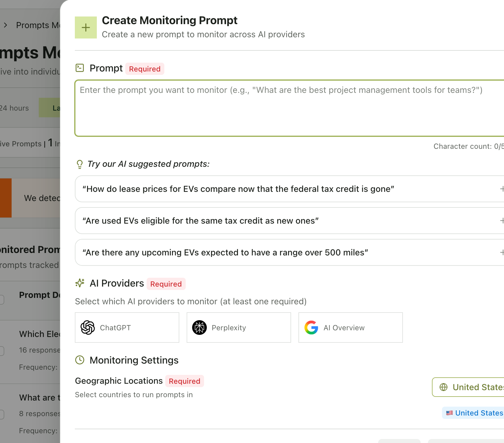Select the Perplexity provider icon
Viewport: 504px width, 443px height.
199,328
